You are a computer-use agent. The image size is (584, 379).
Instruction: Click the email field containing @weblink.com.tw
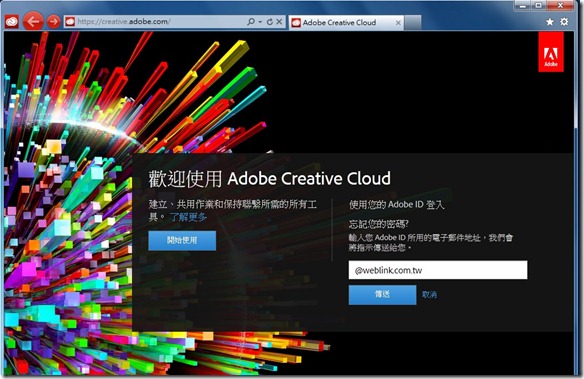tap(438, 270)
